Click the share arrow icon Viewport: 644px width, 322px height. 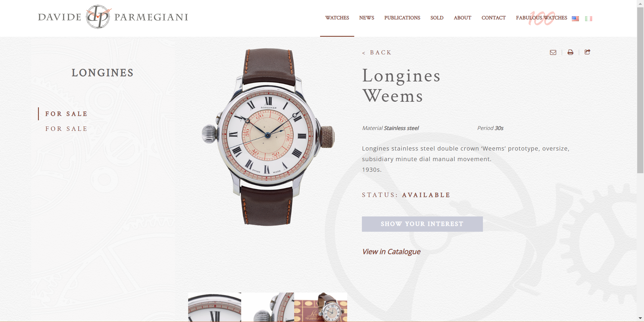click(x=587, y=52)
